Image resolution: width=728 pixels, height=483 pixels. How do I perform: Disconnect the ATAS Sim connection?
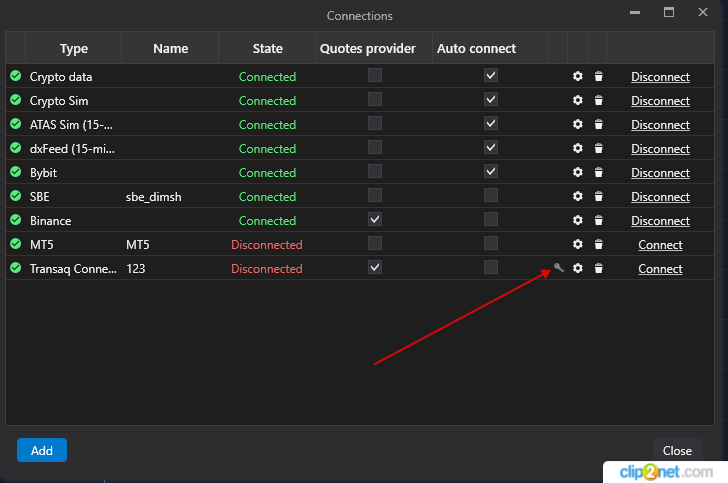[660, 125]
